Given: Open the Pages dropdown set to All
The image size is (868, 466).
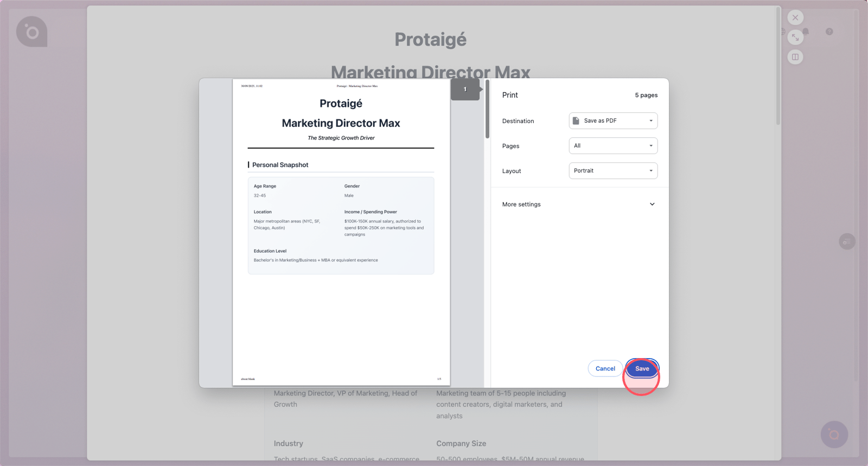Looking at the screenshot, I should 613,146.
